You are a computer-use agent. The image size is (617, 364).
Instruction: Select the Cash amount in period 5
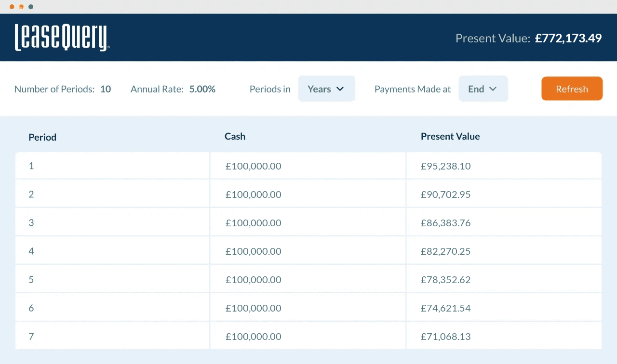(x=253, y=280)
